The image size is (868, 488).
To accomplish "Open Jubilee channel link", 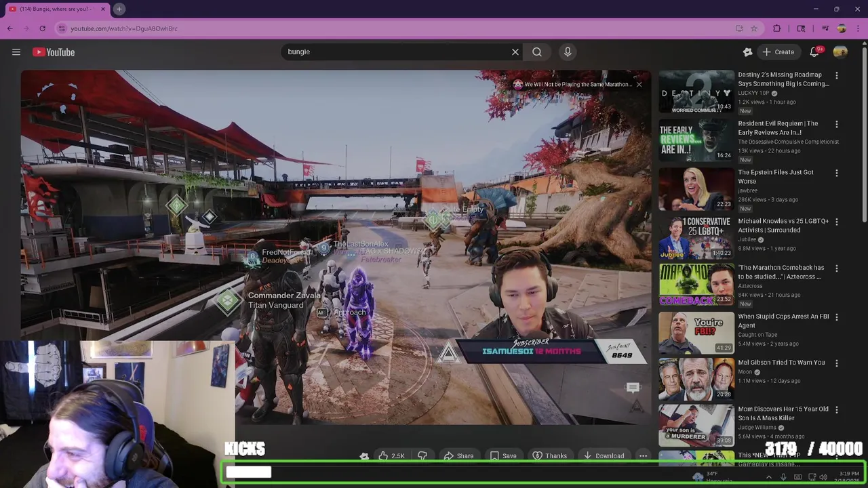I will click(747, 239).
